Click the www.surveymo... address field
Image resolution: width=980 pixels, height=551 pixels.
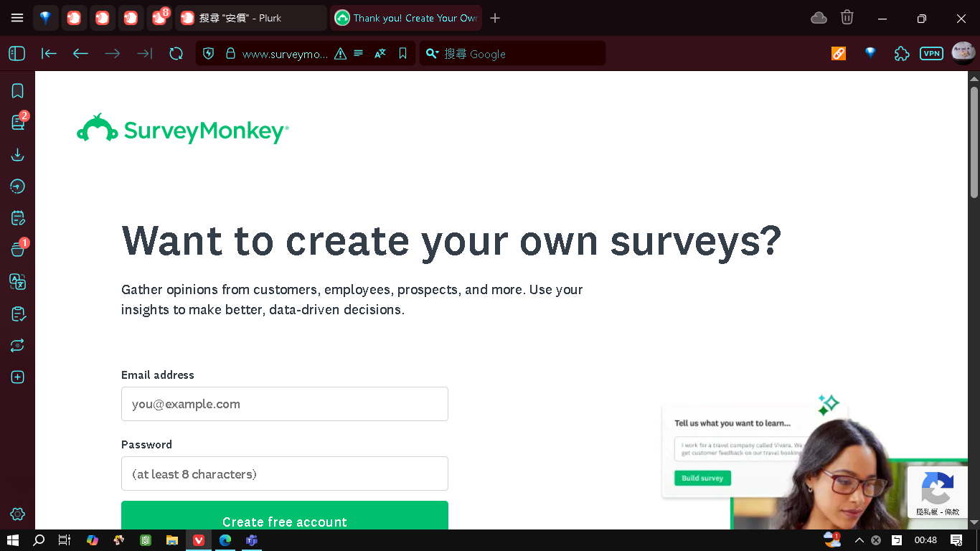coord(286,54)
